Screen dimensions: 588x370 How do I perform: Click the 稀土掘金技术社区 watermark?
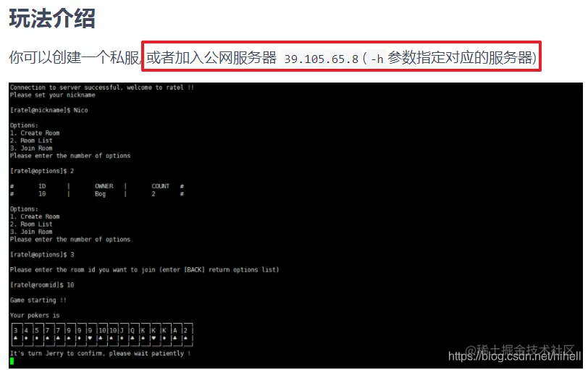520,350
